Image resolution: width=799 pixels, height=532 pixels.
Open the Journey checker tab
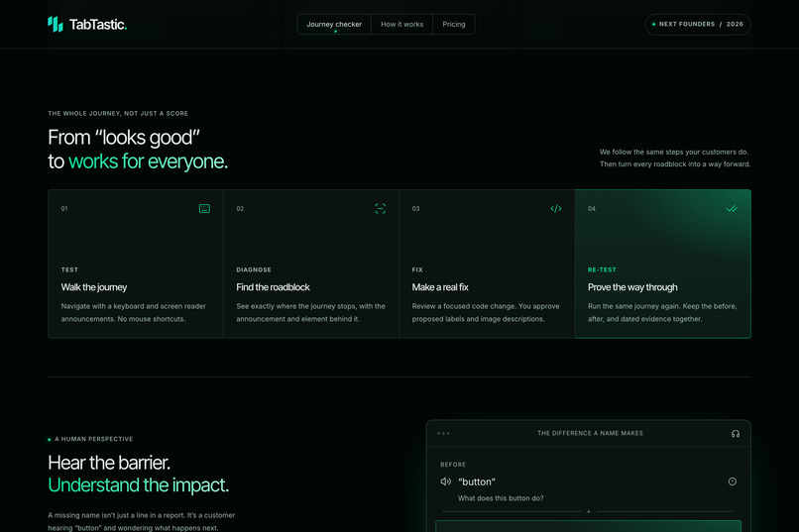334,24
